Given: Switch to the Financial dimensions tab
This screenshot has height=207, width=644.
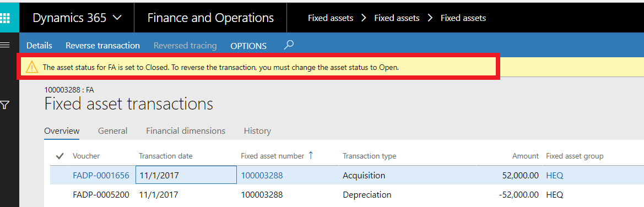Looking at the screenshot, I should 186,131.
